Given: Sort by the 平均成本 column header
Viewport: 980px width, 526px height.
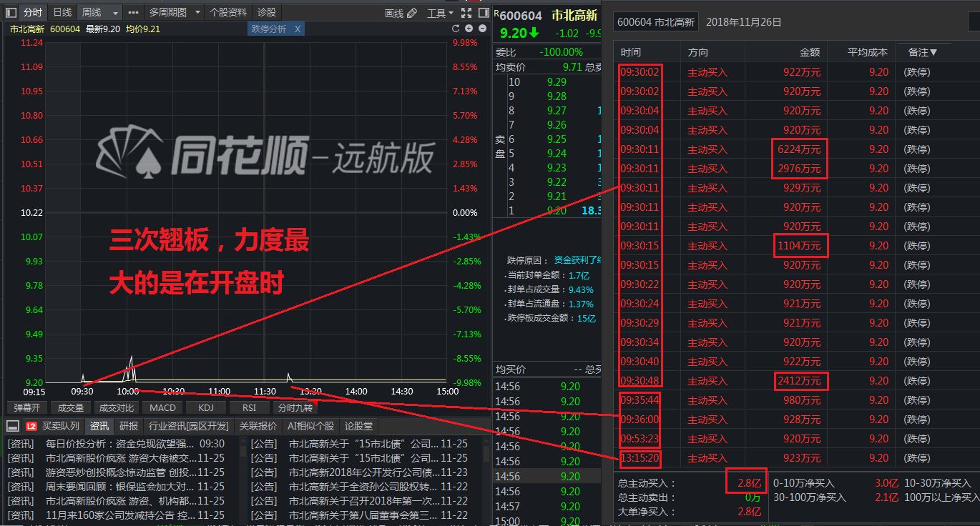Looking at the screenshot, I should pyautogui.click(x=868, y=52).
